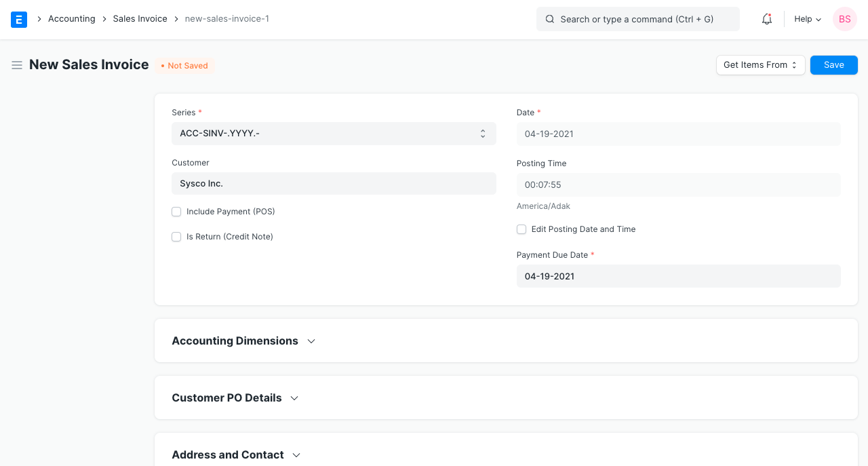868x466 pixels.
Task: Click the Series field stepper arrows
Action: pos(482,133)
